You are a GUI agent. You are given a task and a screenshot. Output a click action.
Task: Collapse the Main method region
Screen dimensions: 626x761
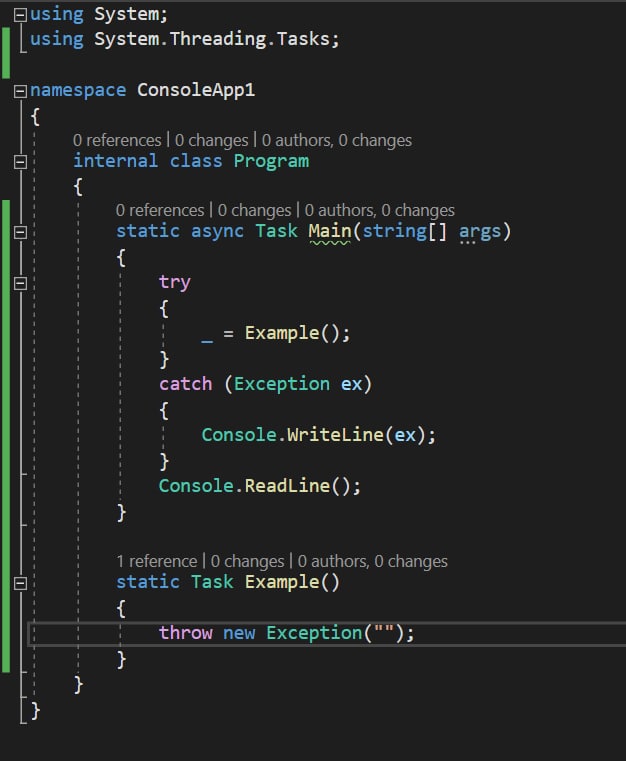click(20, 232)
